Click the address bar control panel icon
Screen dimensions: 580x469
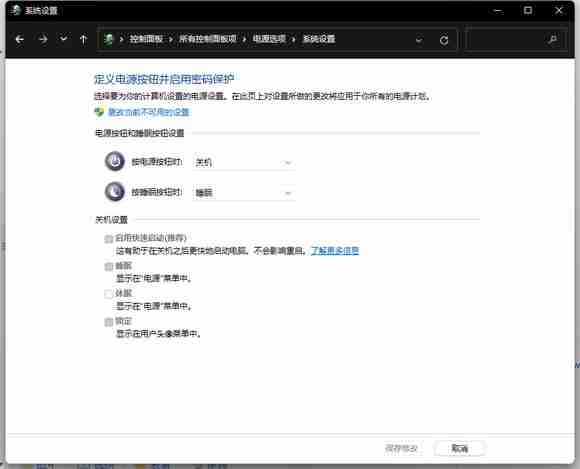108,39
